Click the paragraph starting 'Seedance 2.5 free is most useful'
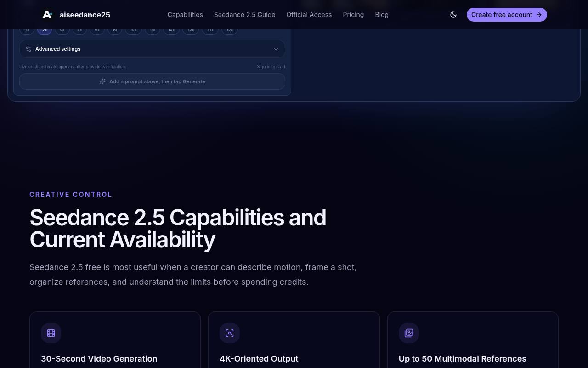The height and width of the screenshot is (368, 588). click(193, 275)
